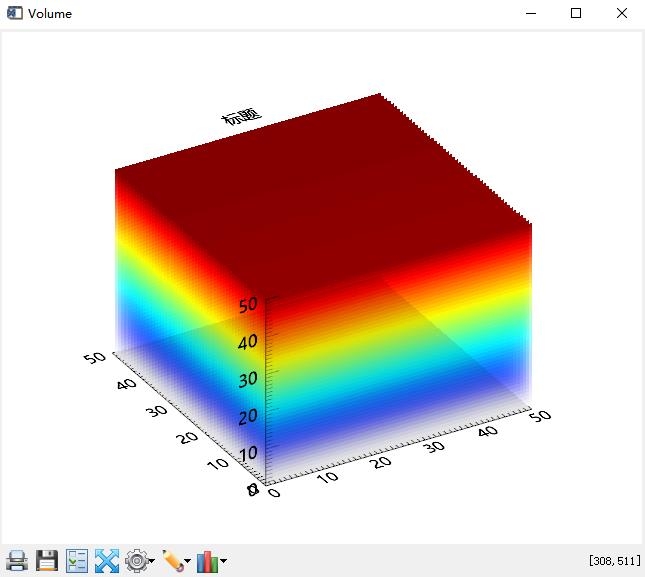Click the blue reset/fit view arrows icon

[106, 561]
